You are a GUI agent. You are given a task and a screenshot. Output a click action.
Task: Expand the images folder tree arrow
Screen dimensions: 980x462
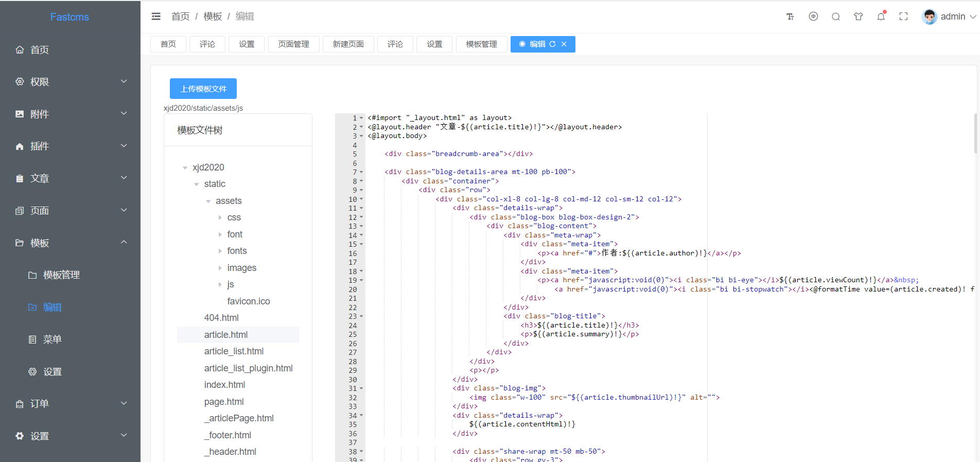pyautogui.click(x=220, y=268)
